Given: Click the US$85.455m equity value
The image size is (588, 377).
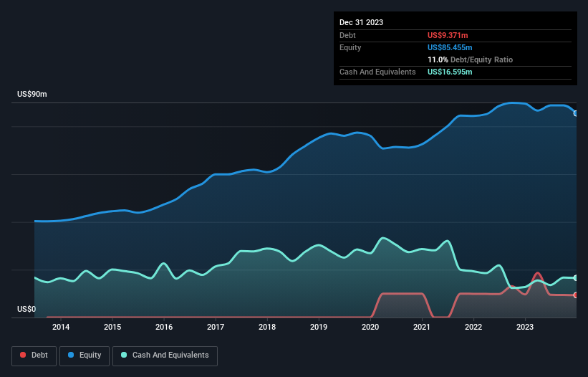Looking at the screenshot, I should (x=450, y=47).
